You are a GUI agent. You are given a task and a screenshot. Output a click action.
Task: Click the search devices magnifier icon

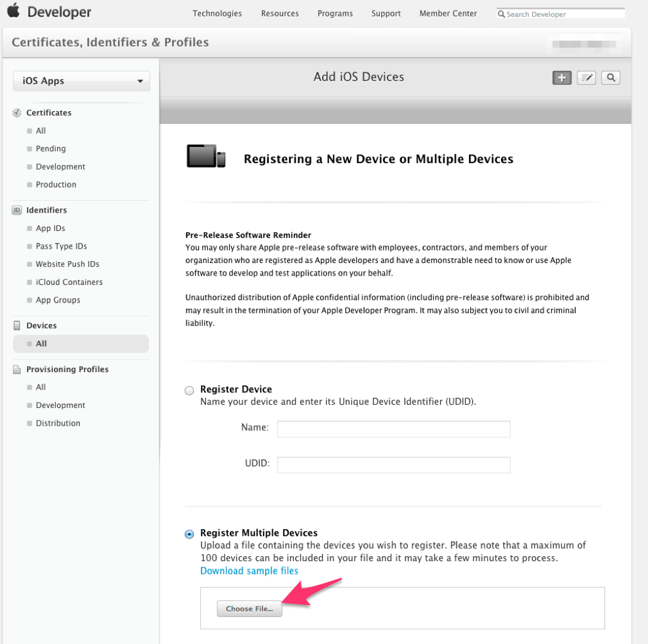[x=610, y=78]
